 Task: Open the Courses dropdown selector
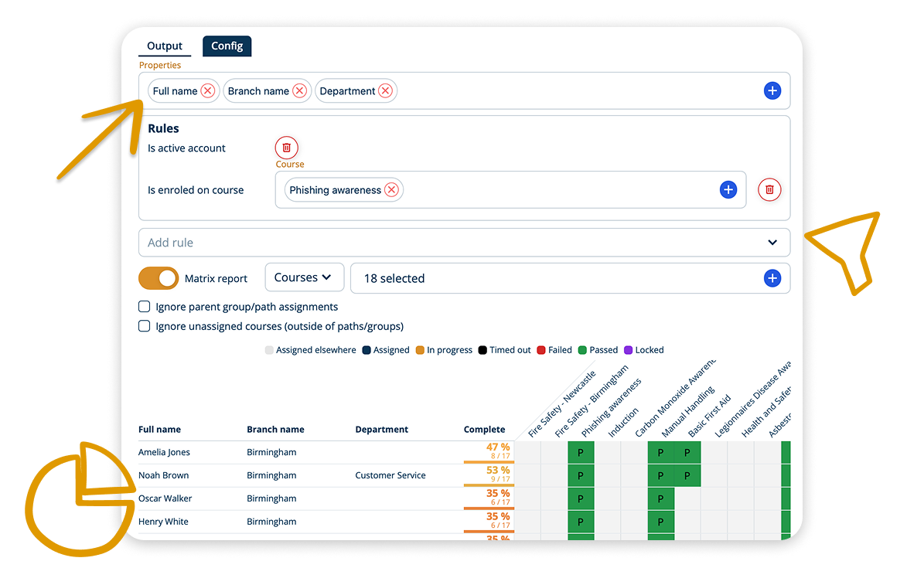coord(303,277)
